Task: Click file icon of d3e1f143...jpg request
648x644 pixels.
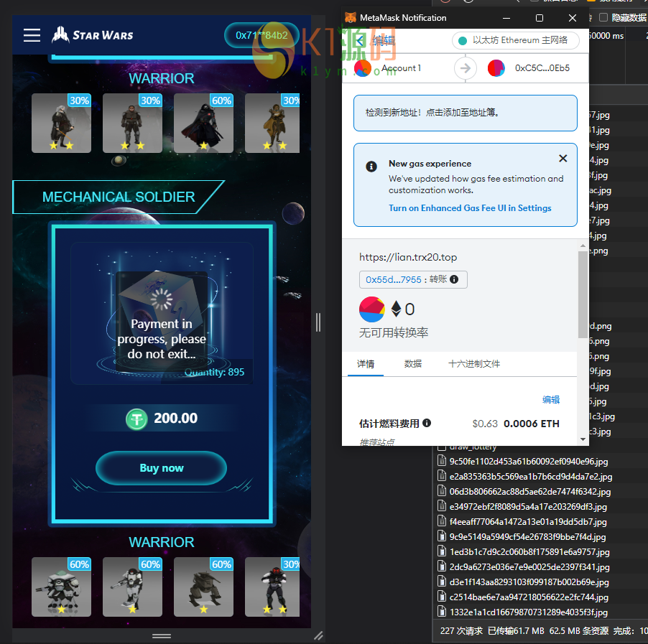Action: [442, 582]
